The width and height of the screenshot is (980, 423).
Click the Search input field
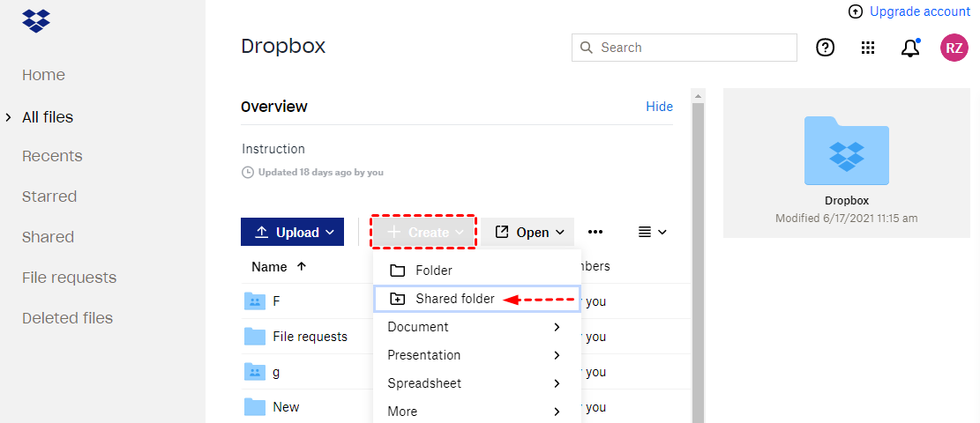tap(692, 48)
